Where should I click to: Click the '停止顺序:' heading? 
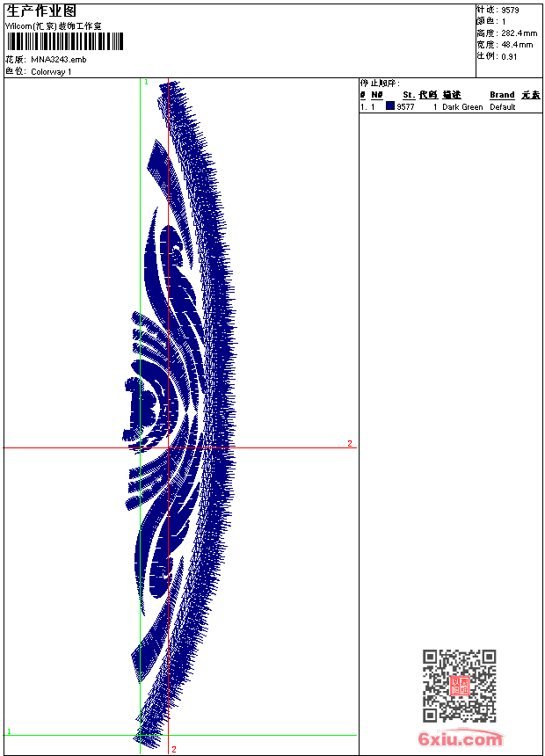coord(380,84)
